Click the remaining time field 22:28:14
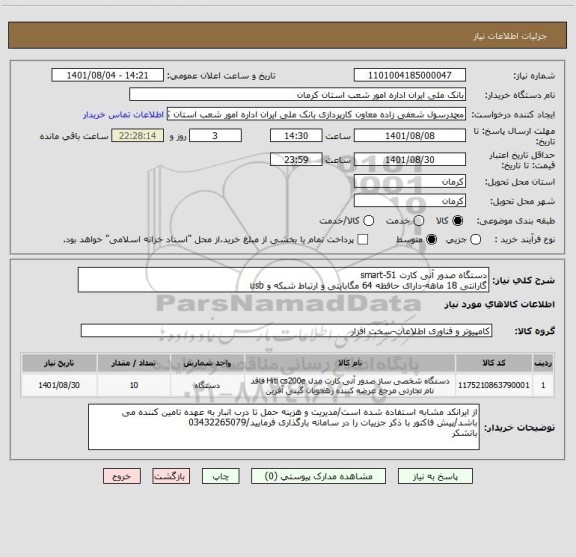Image resolution: width=576 pixels, height=557 pixels. click(137, 136)
